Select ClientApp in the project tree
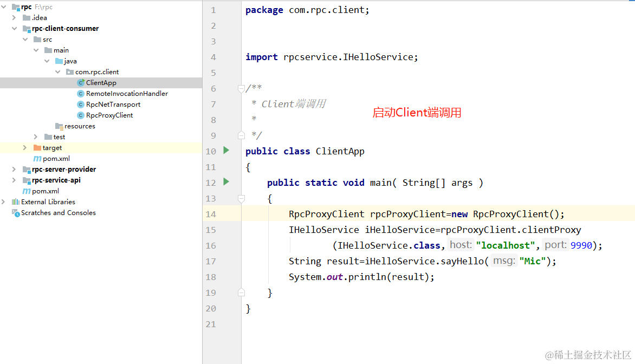 pyautogui.click(x=101, y=82)
